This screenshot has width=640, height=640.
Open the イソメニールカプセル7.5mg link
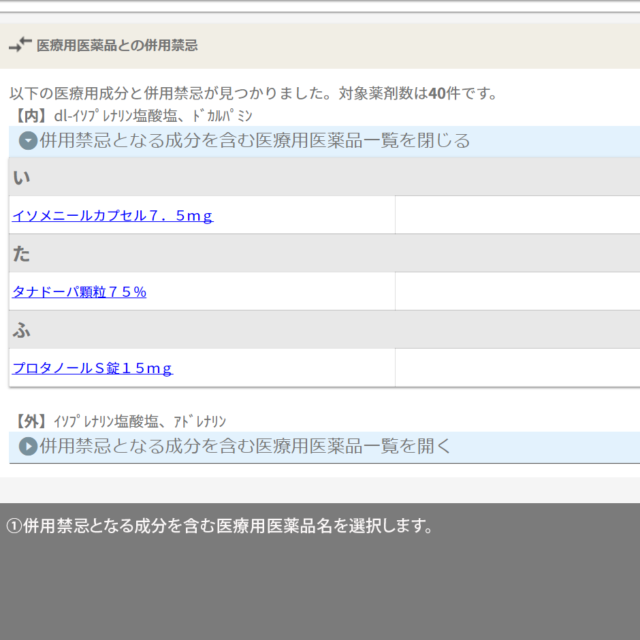pyautogui.click(x=112, y=215)
